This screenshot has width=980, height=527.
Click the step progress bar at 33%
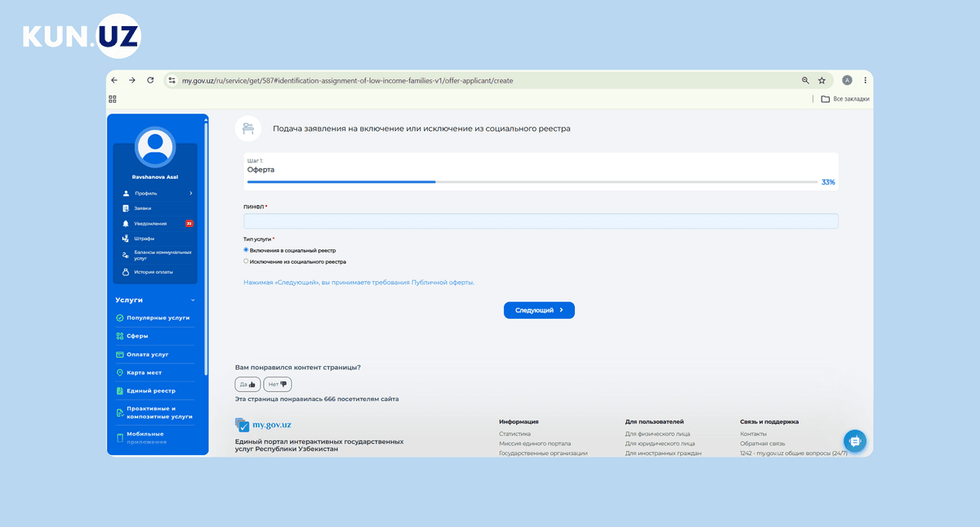click(532, 181)
